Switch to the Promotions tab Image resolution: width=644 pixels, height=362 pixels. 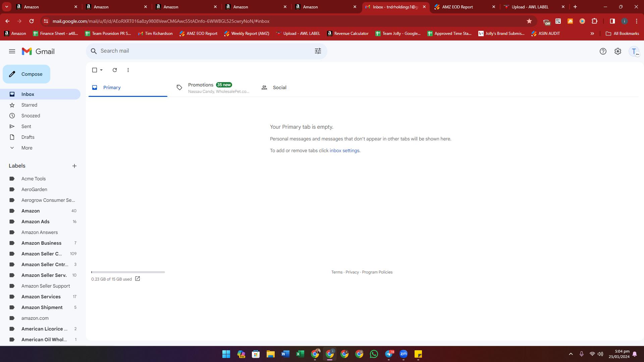pyautogui.click(x=213, y=87)
